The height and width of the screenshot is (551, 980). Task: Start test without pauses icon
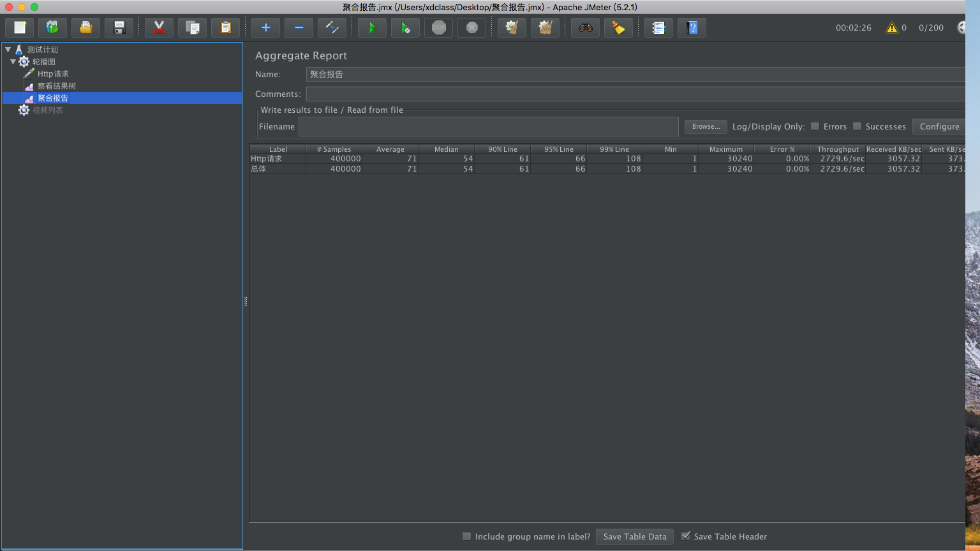click(x=405, y=27)
